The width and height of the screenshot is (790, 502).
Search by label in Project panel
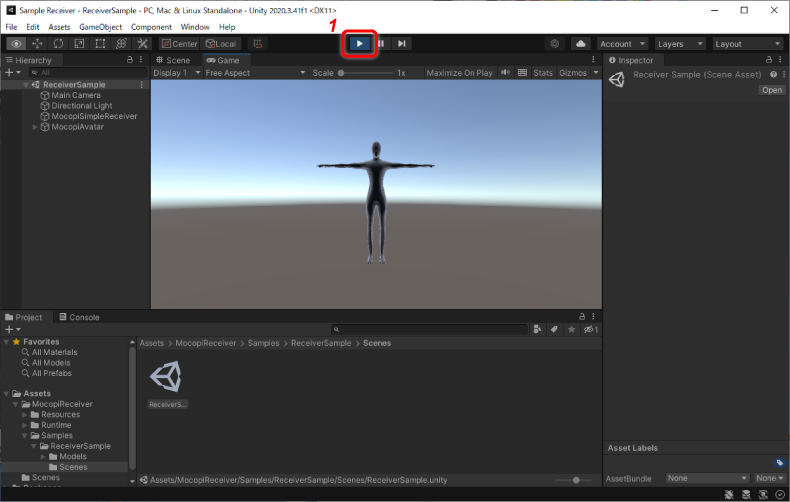click(x=554, y=329)
